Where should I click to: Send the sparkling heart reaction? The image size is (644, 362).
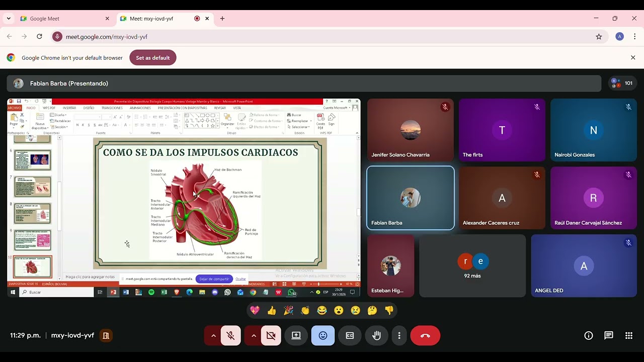point(255,311)
